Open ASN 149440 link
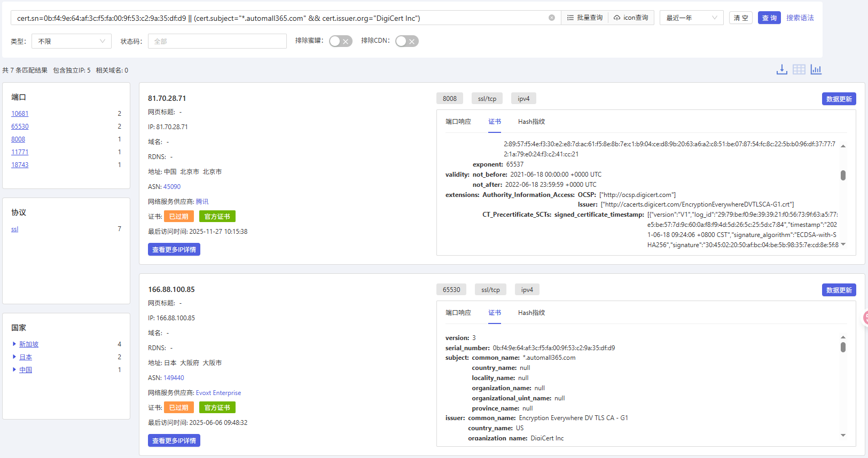This screenshot has width=868, height=458. pyautogui.click(x=174, y=378)
